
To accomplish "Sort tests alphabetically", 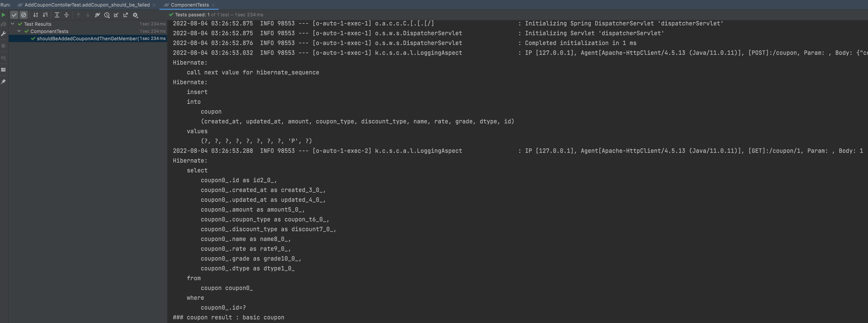I will pyautogui.click(x=35, y=15).
